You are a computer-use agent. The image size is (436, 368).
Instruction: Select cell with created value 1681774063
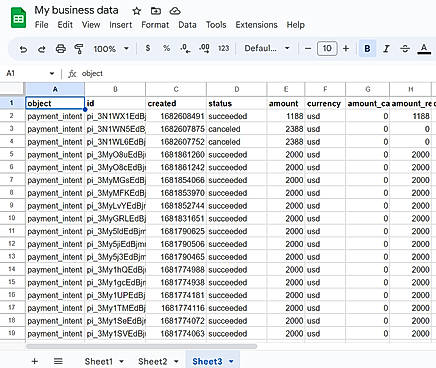pos(176,334)
